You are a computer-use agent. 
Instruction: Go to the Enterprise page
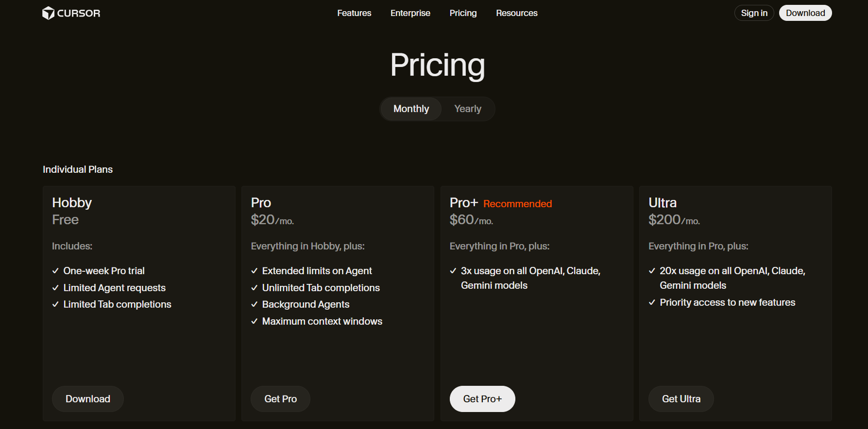[410, 13]
